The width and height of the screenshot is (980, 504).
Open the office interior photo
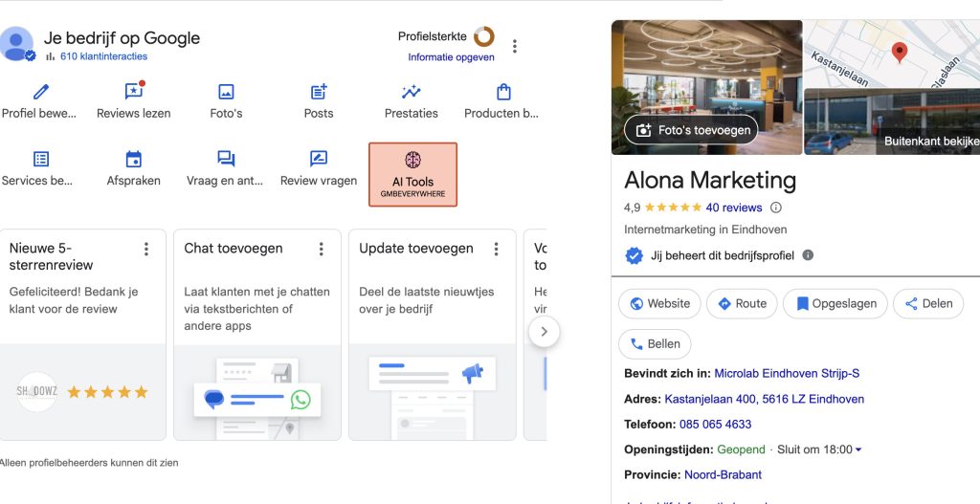707,87
